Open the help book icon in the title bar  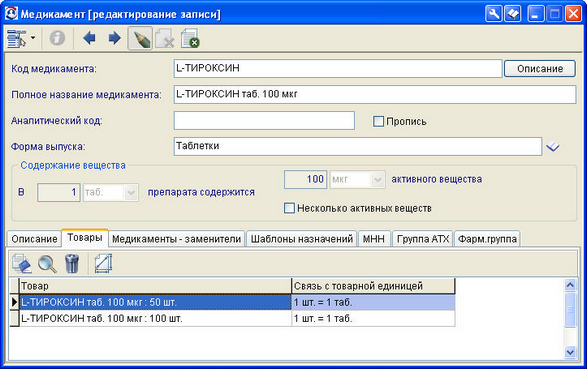513,14
